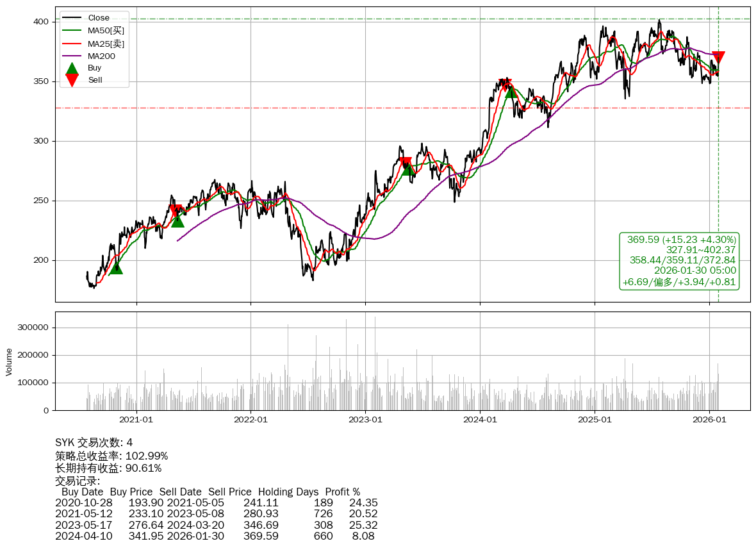756x548 pixels.
Task: Click the Sell marker at the 2024 price peak
Action: coord(505,85)
